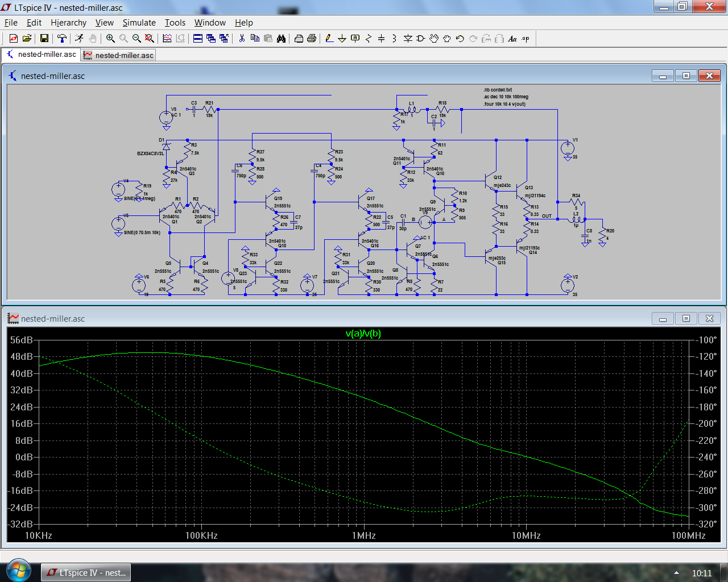Show hidden system tray icons arrow
Screen dimensions: 728x582
[x=676, y=573]
